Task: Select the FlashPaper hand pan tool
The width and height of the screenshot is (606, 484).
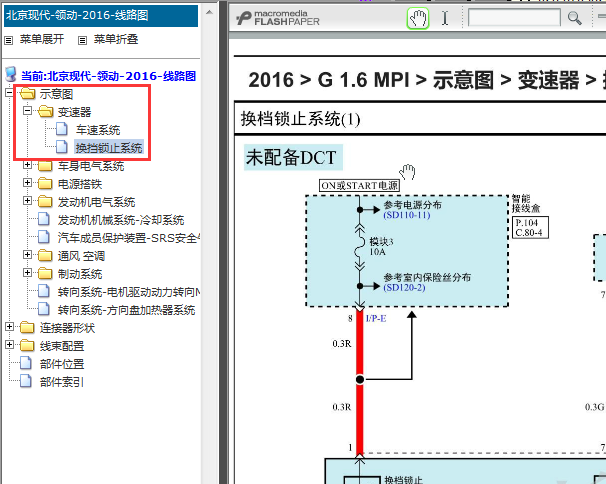Action: pos(418,18)
